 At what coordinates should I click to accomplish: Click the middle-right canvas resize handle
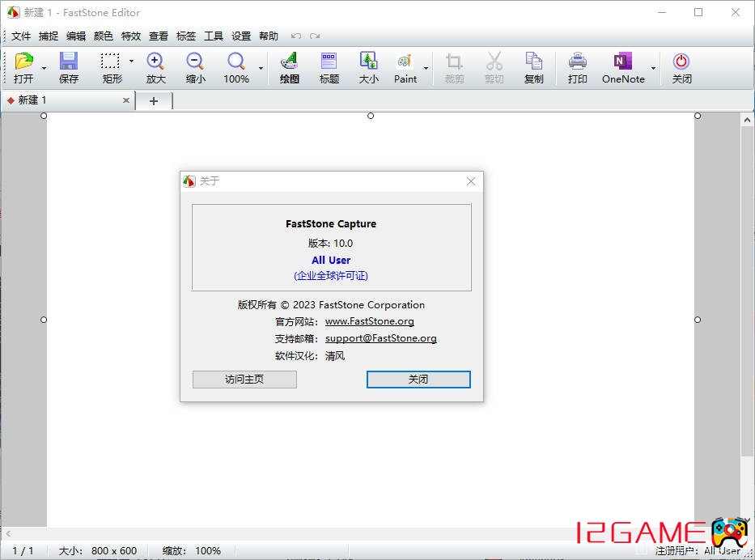[x=698, y=320]
